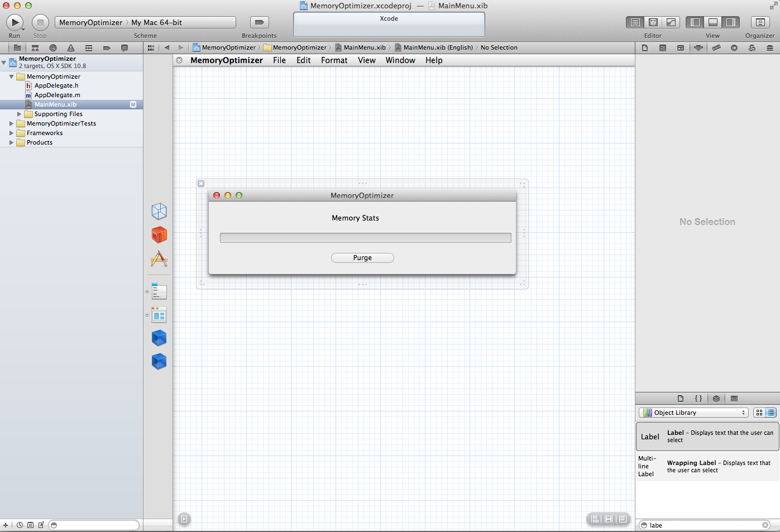Show the Debug navigator
This screenshot has width=780, height=532.
[x=89, y=48]
